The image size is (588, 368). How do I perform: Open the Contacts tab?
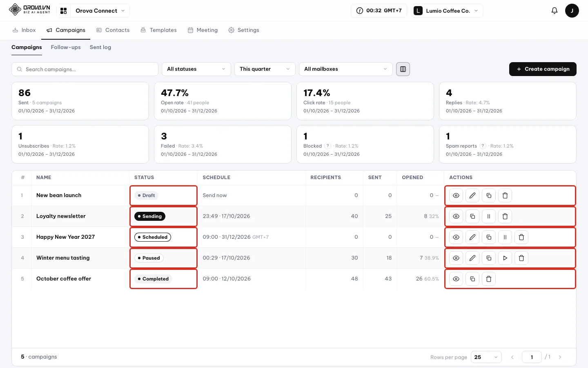[x=113, y=30]
